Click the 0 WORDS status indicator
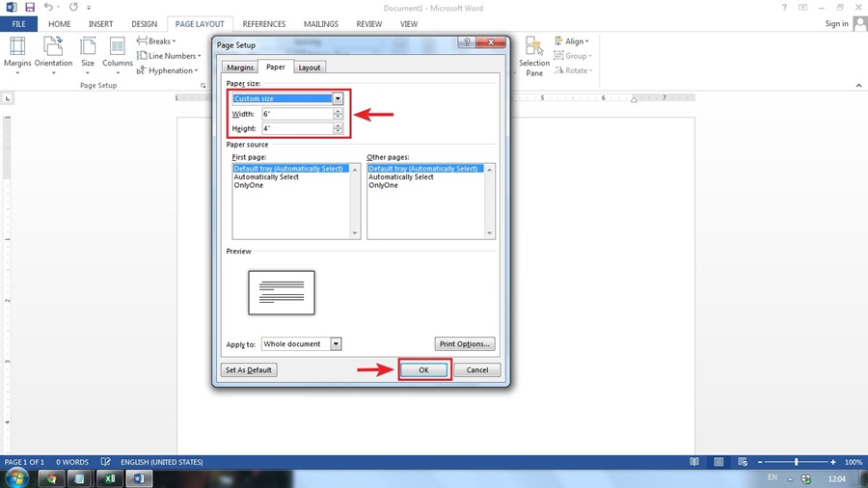Viewport: 868px width, 488px height. click(x=72, y=462)
